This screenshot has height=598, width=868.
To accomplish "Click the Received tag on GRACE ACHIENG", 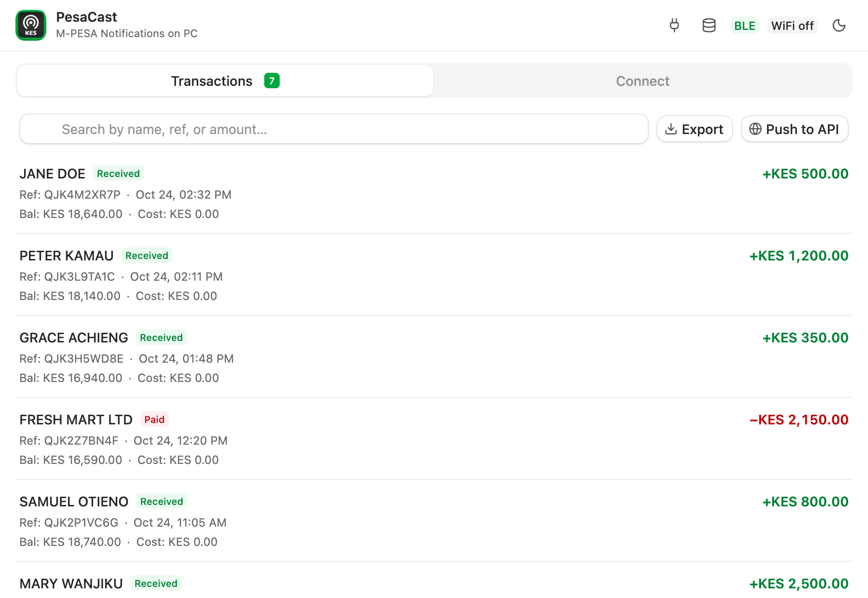I will click(161, 338).
